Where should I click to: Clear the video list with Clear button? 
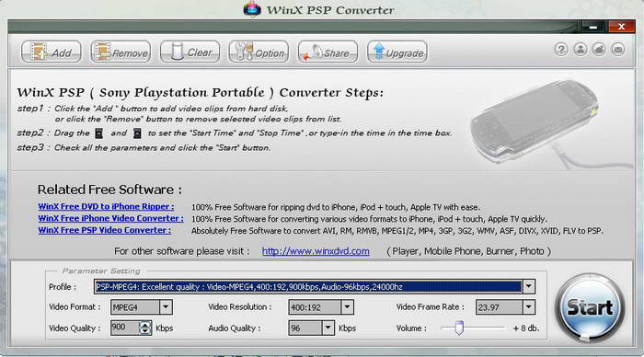click(190, 52)
